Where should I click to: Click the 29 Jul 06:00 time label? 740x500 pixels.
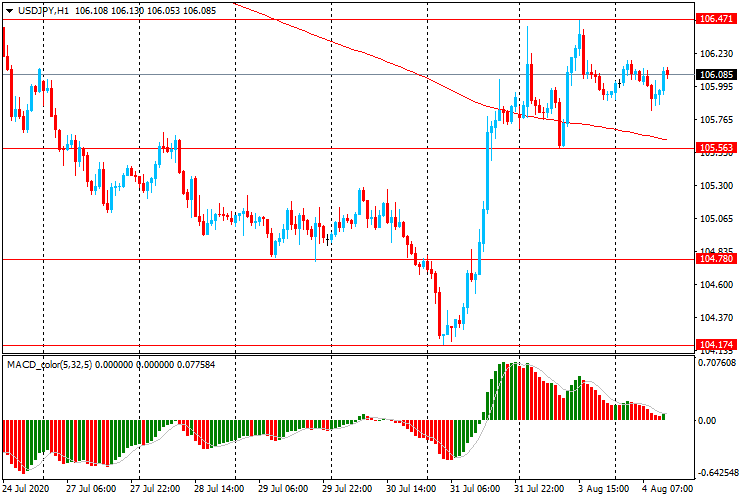tap(283, 488)
